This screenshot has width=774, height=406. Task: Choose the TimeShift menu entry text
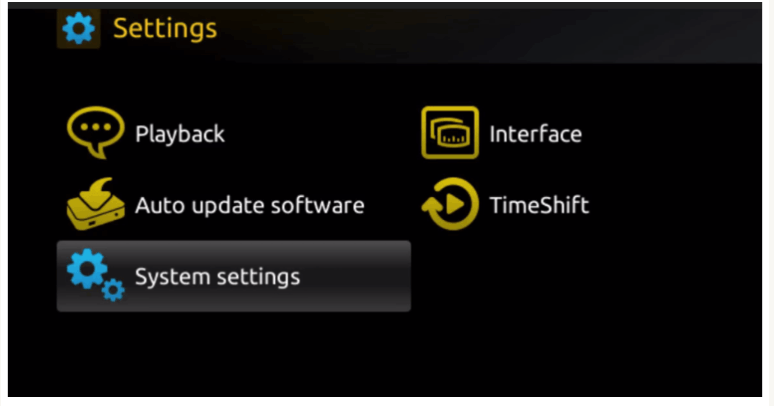(539, 205)
